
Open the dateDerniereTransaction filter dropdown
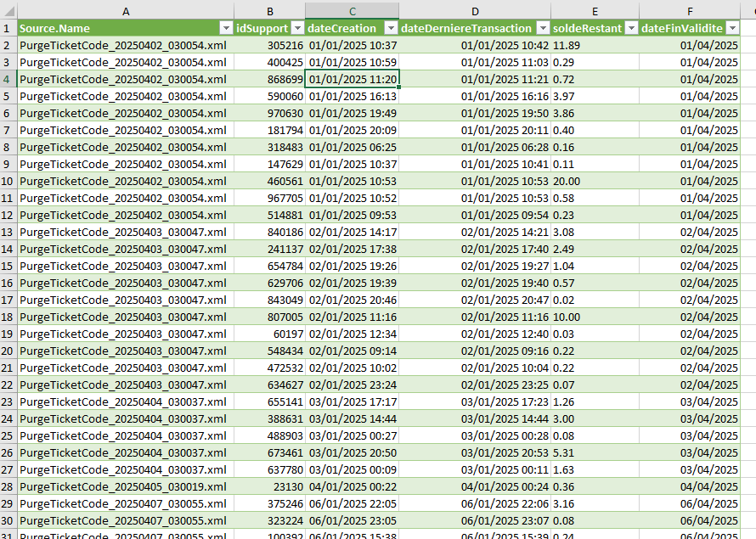pos(541,28)
